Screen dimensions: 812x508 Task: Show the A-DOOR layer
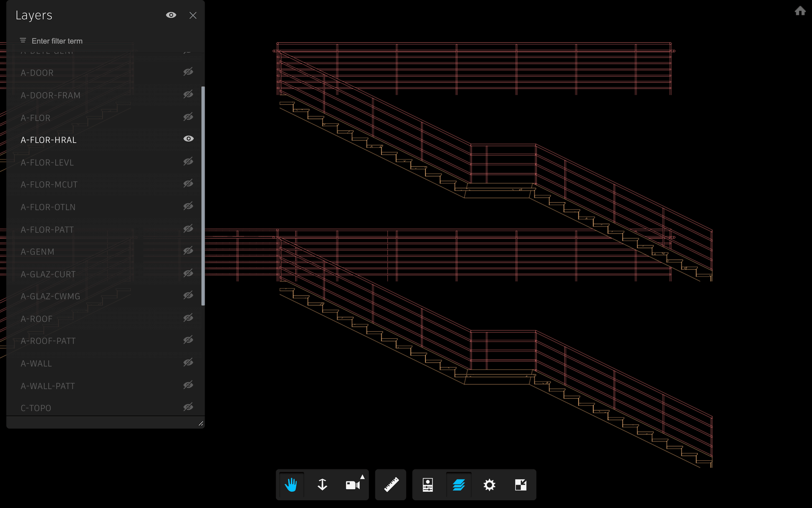pos(188,72)
